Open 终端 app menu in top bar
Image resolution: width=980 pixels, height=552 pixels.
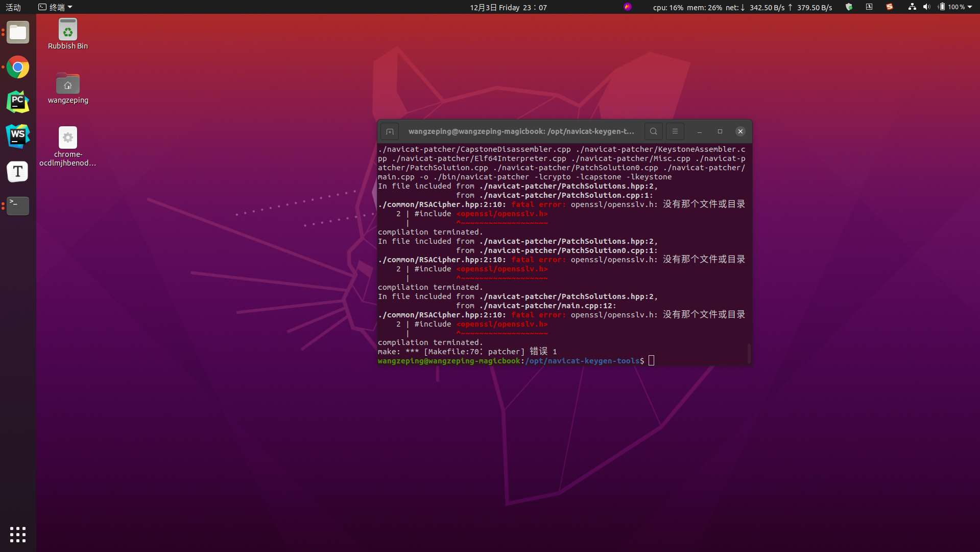(55, 7)
